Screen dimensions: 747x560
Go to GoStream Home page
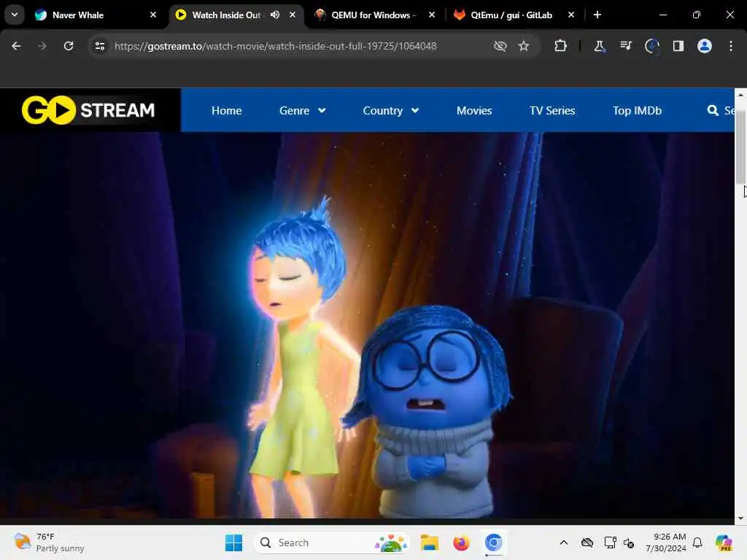coord(227,111)
